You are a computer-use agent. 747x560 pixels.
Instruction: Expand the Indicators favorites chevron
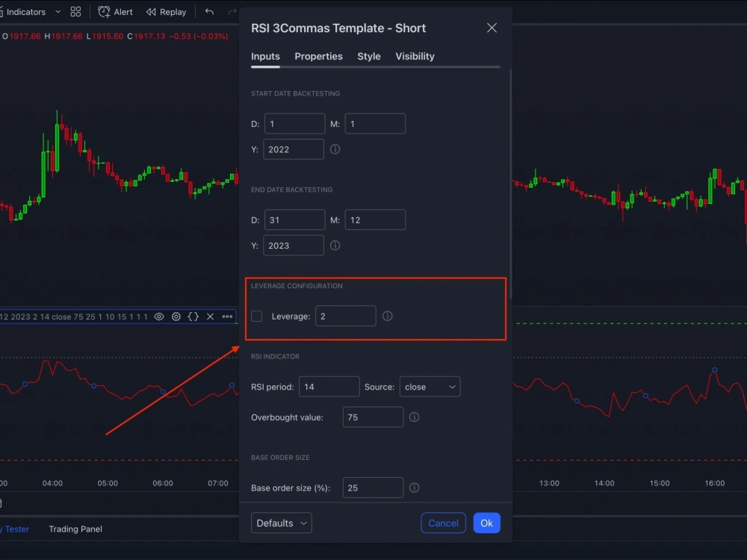tap(58, 12)
